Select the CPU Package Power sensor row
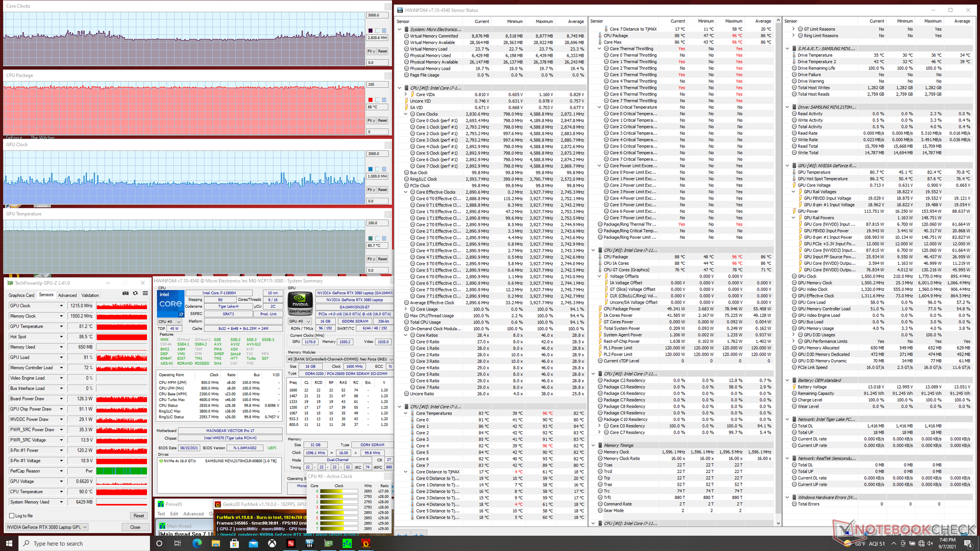Image resolution: width=980 pixels, height=551 pixels. 685,309
